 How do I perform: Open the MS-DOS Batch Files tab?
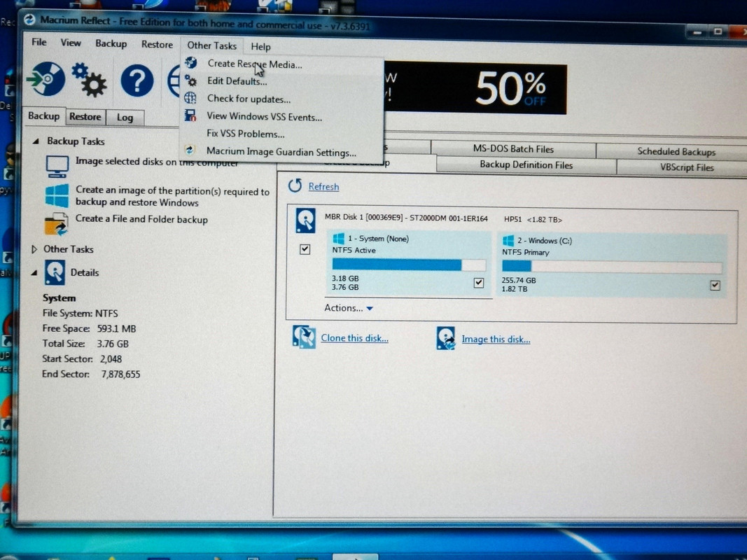click(x=514, y=149)
